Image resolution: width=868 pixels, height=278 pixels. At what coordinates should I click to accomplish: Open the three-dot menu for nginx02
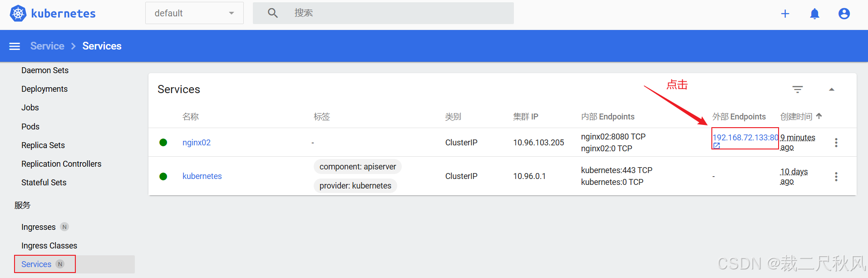tap(836, 143)
